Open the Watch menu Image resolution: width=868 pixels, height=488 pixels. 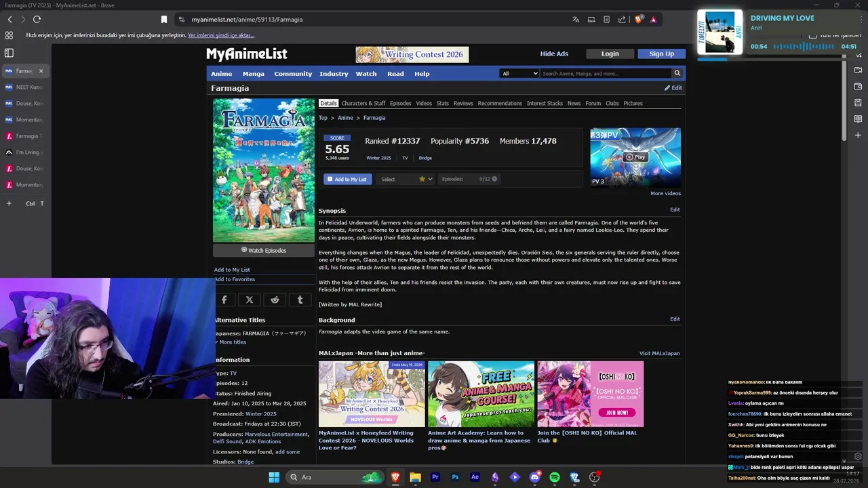point(366,74)
